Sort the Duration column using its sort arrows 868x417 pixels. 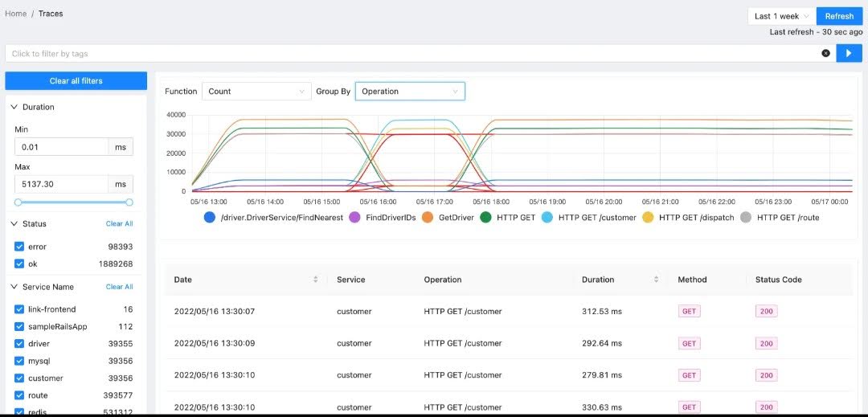657,280
